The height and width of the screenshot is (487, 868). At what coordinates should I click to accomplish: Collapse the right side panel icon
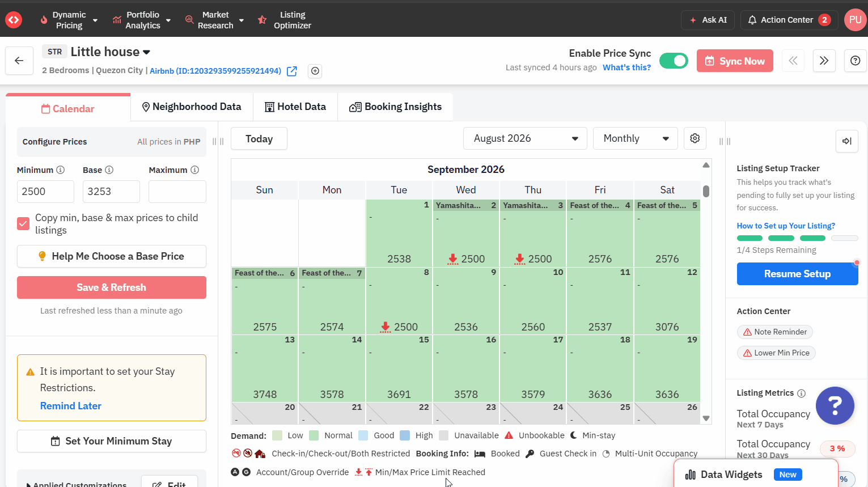[847, 141]
